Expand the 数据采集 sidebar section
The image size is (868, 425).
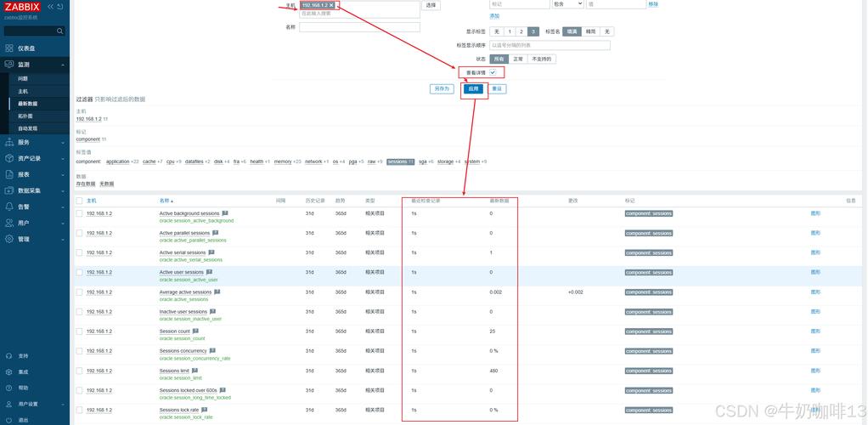pyautogui.click(x=29, y=190)
